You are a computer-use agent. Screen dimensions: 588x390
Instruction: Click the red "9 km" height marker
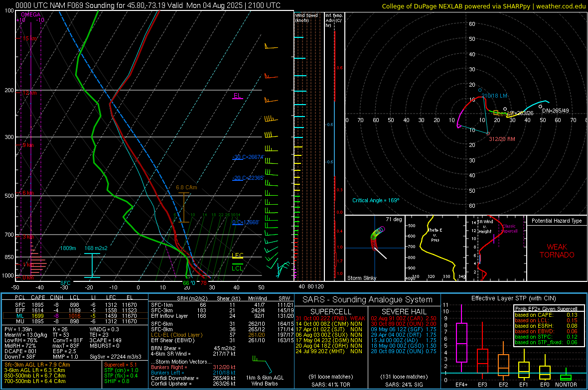28,145
